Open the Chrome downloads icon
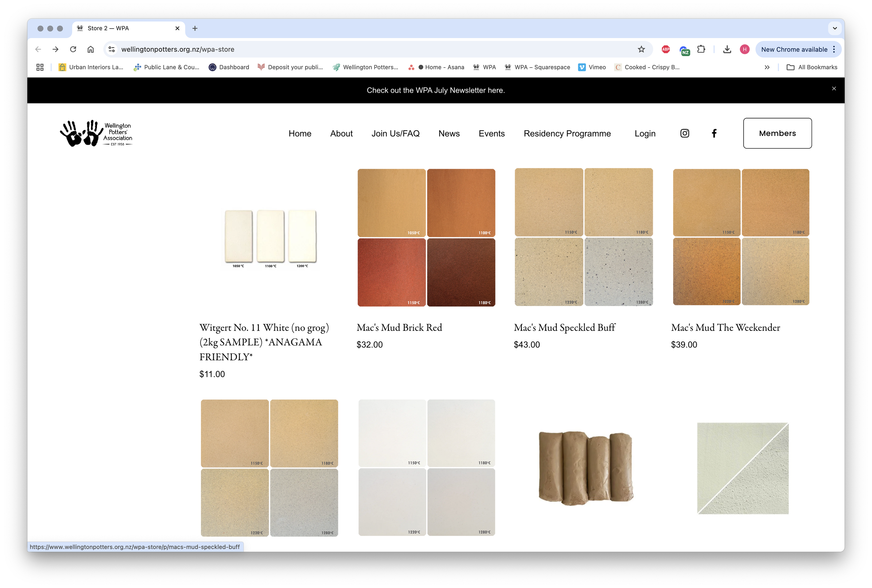Viewport: 872px width, 588px height. point(727,49)
